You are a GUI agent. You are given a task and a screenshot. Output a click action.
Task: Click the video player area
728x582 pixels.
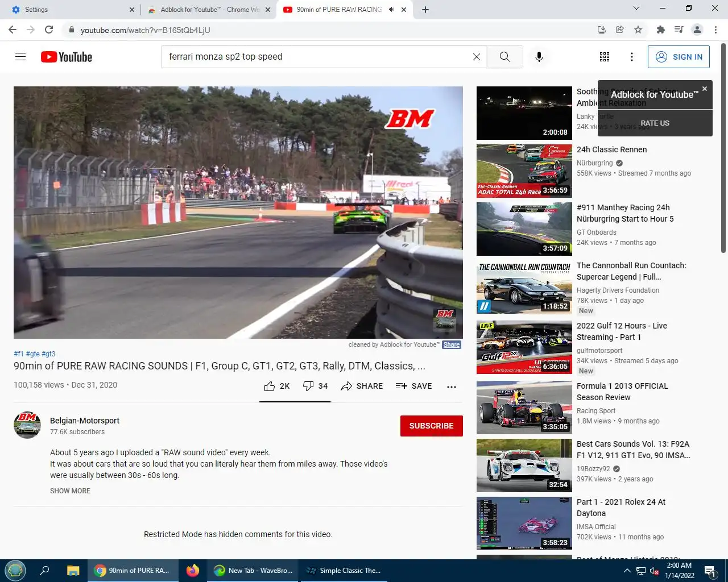pos(238,213)
